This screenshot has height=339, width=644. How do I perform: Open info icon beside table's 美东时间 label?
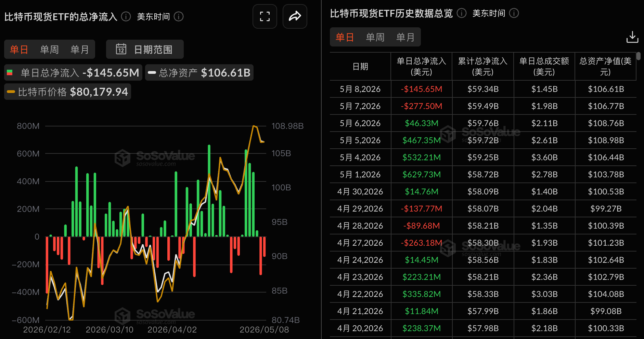point(514,13)
